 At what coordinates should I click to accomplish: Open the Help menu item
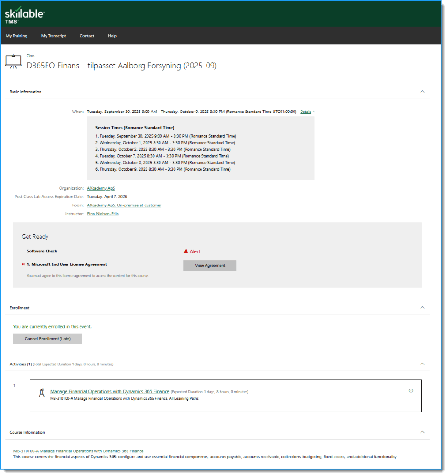[112, 36]
